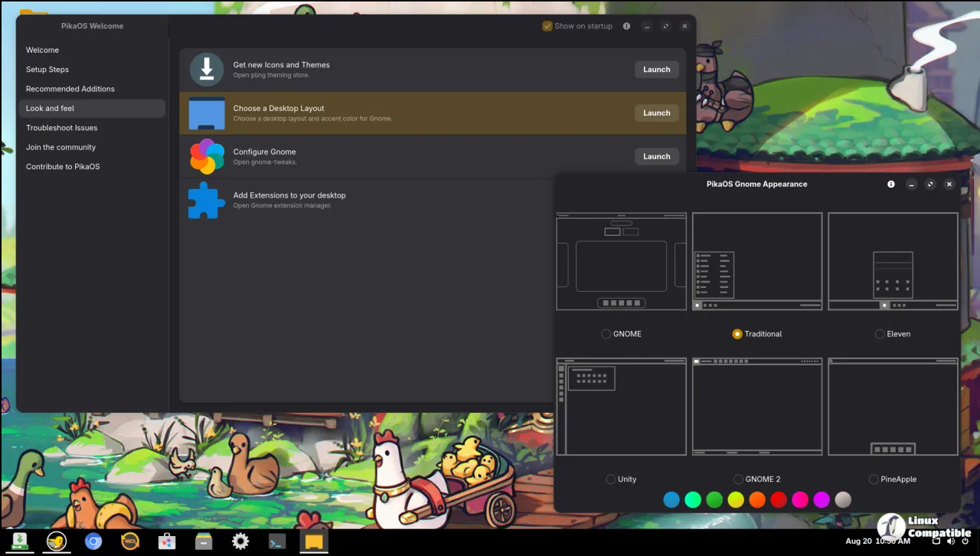The height and width of the screenshot is (556, 980).
Task: Go to Setup Steps in the sidebar
Action: (92, 70)
